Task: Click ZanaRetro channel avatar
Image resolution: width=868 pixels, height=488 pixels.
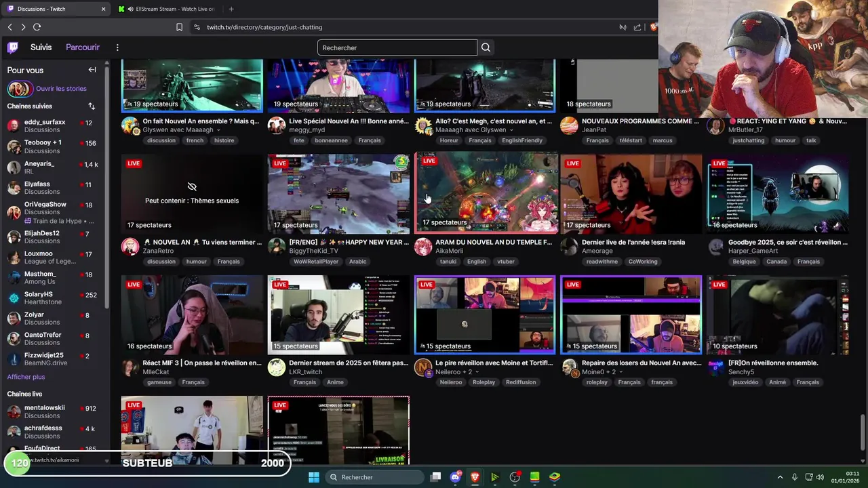Action: pyautogui.click(x=130, y=246)
